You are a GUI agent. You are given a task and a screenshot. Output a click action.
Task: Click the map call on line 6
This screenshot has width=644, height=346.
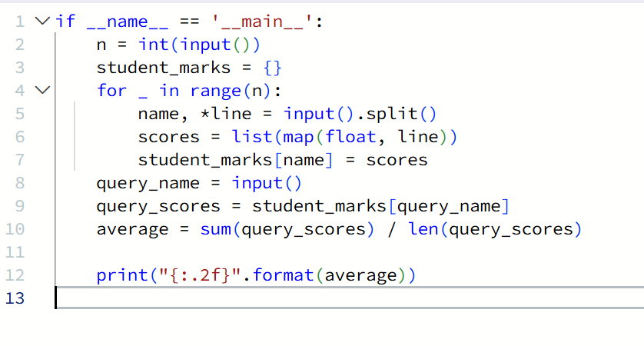pyautogui.click(x=299, y=137)
